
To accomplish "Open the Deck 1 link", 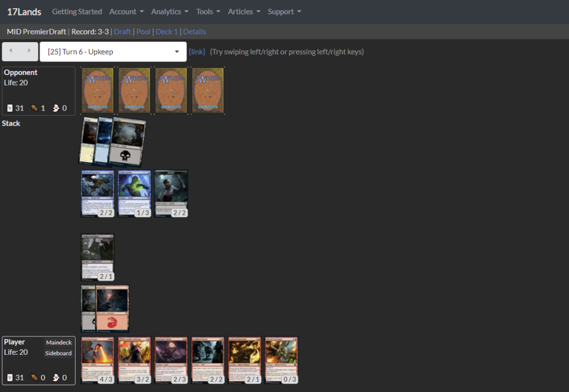I will coord(167,32).
